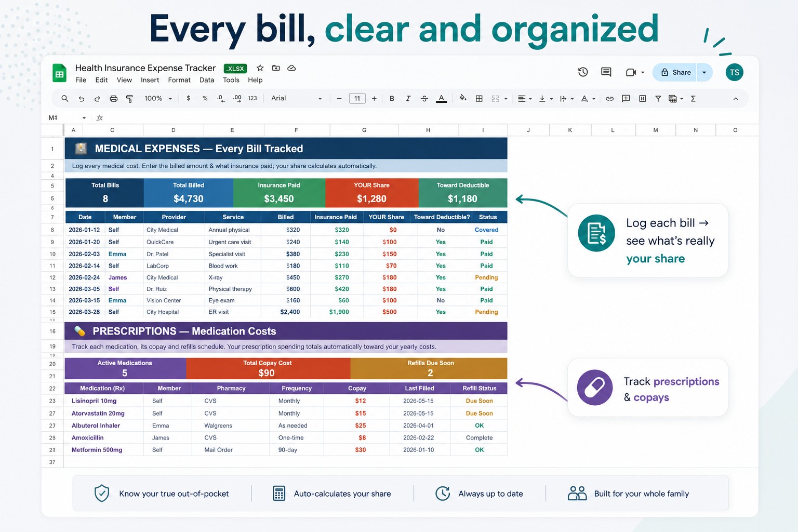Viewport: 798px width, 532px height.
Task: Open the Format menu
Action: click(x=179, y=80)
